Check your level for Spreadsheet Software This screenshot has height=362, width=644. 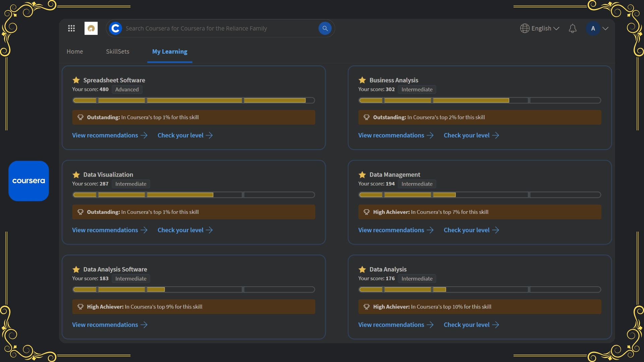(x=185, y=135)
